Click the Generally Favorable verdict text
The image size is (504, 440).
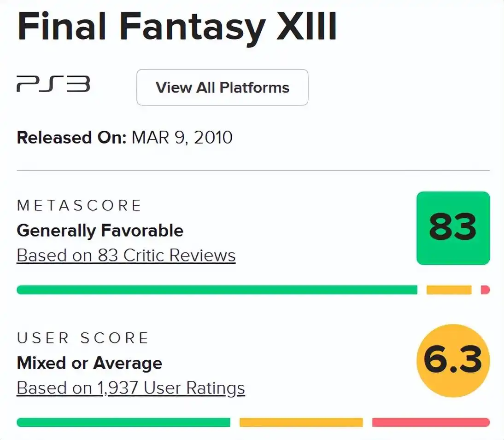point(100,231)
